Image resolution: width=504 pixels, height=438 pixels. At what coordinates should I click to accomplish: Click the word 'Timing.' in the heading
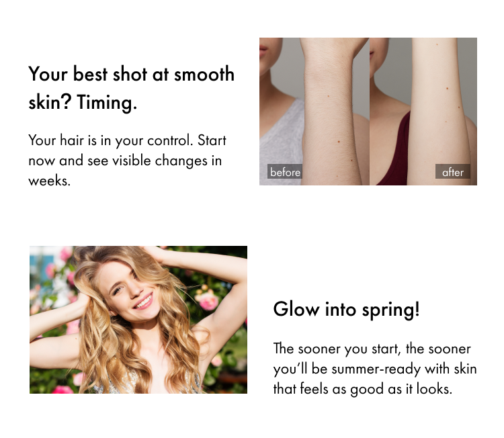point(107,103)
